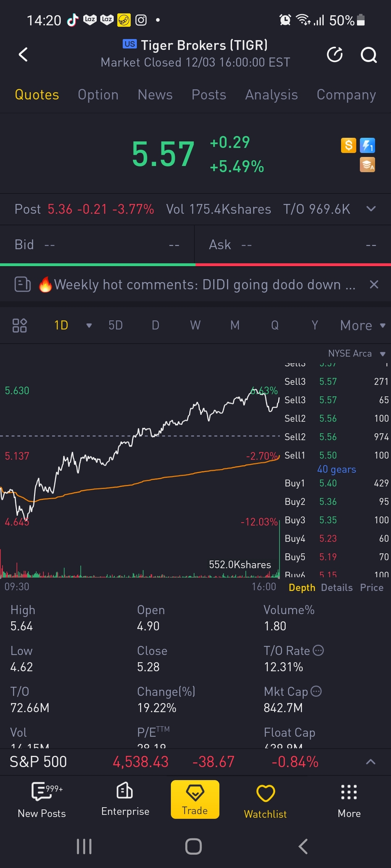Open the NYSE Arca exchange dropdown
The width and height of the screenshot is (391, 868).
(357, 354)
